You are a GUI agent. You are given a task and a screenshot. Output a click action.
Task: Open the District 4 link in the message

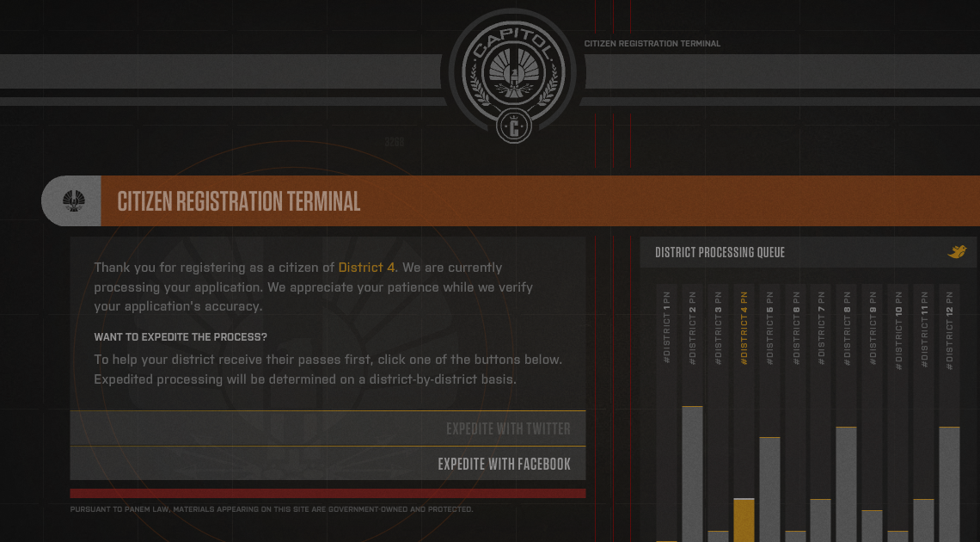tap(366, 268)
